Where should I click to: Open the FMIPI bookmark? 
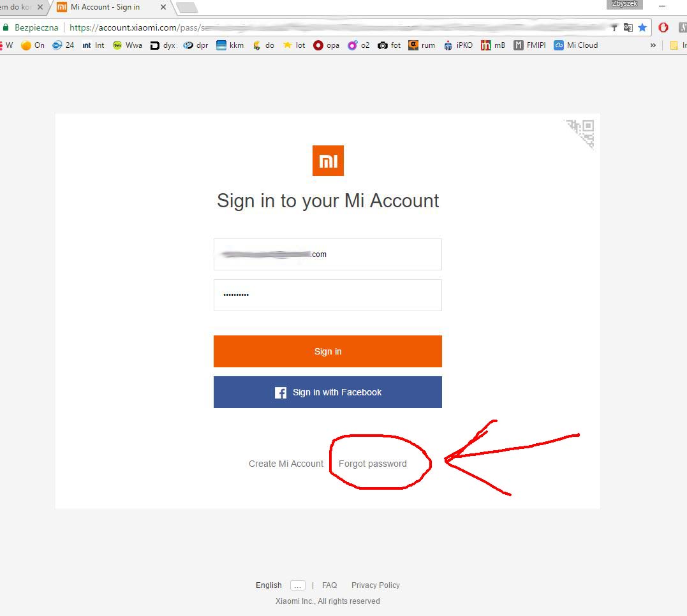pyautogui.click(x=529, y=45)
